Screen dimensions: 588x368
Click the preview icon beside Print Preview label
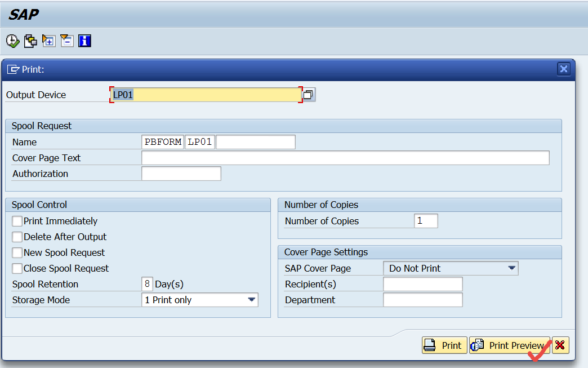pyautogui.click(x=478, y=345)
